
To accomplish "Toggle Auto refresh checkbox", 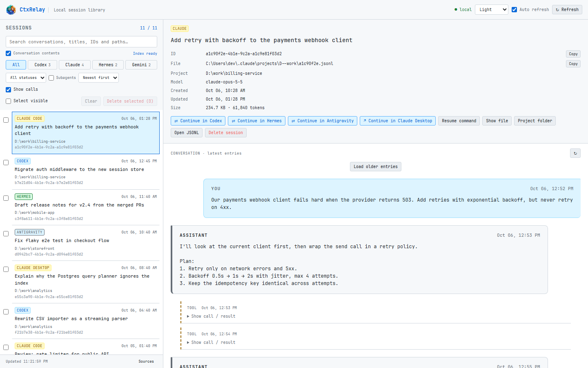I will point(514,9).
